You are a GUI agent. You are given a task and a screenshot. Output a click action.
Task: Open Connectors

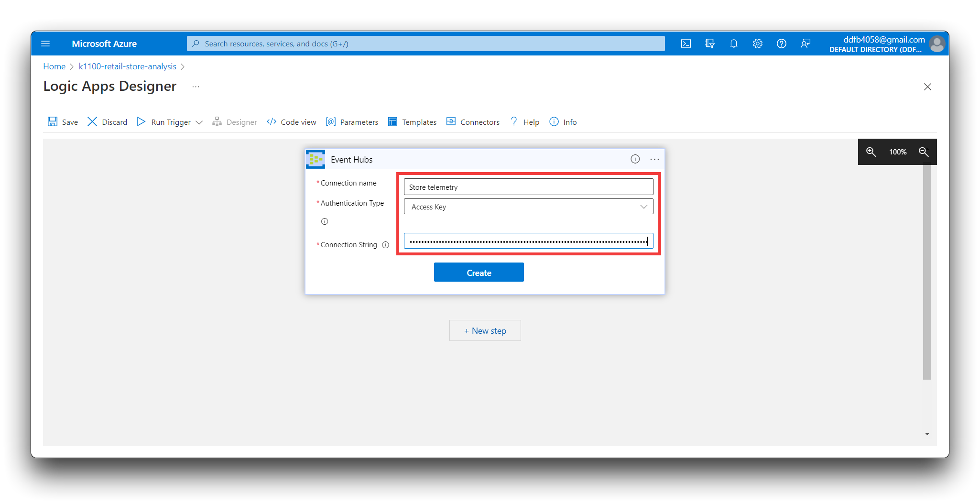click(473, 122)
